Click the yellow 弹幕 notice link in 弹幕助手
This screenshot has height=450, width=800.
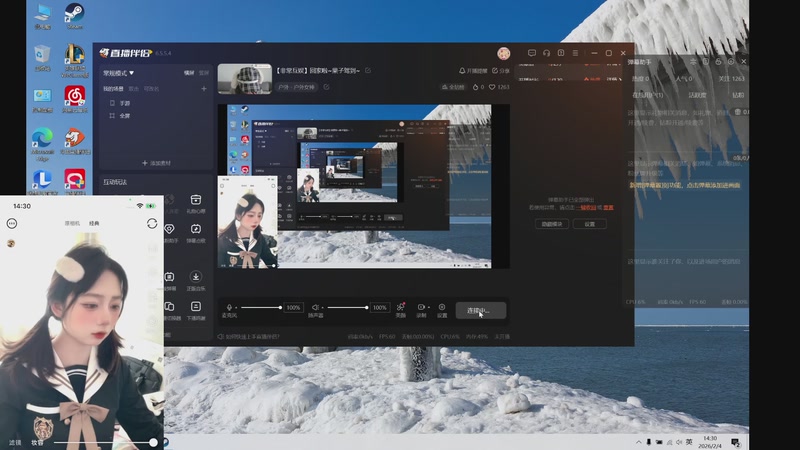684,185
